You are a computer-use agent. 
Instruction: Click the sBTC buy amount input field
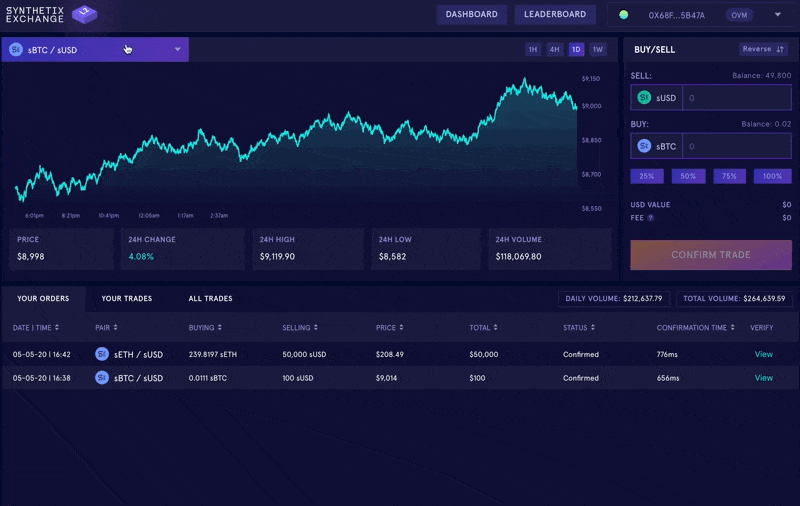[x=737, y=146]
